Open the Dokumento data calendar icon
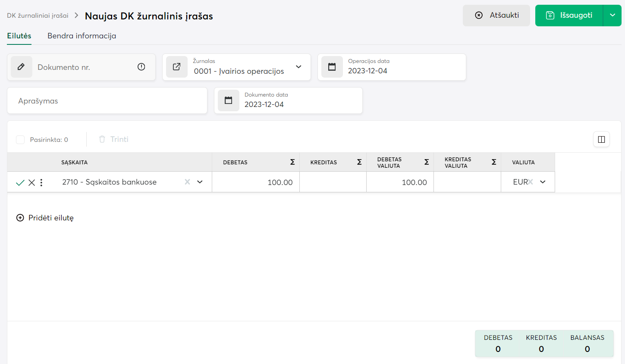 [x=229, y=100]
